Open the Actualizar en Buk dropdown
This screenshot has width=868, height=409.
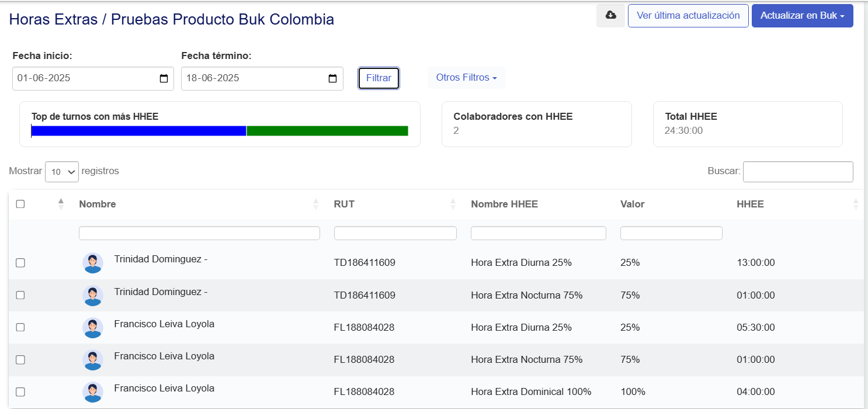[802, 16]
